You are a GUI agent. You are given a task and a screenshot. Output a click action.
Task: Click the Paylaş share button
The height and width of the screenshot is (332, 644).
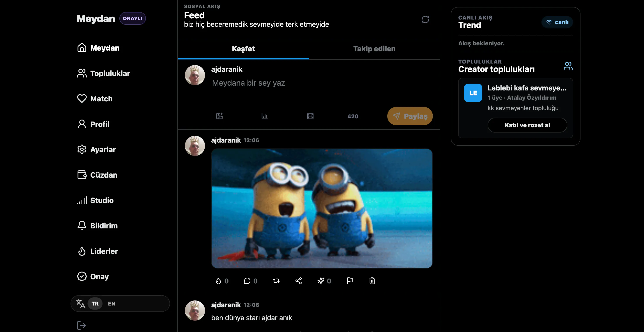pos(410,116)
